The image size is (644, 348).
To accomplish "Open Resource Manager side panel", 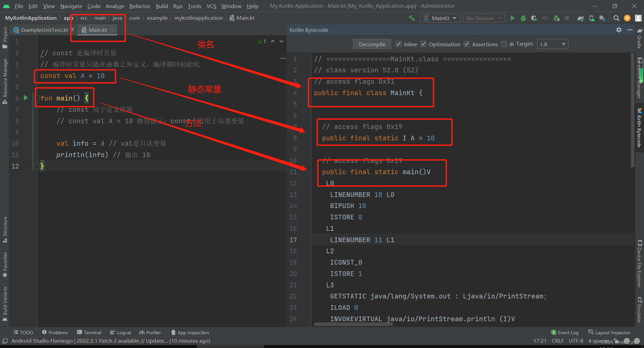I will coord(5,81).
